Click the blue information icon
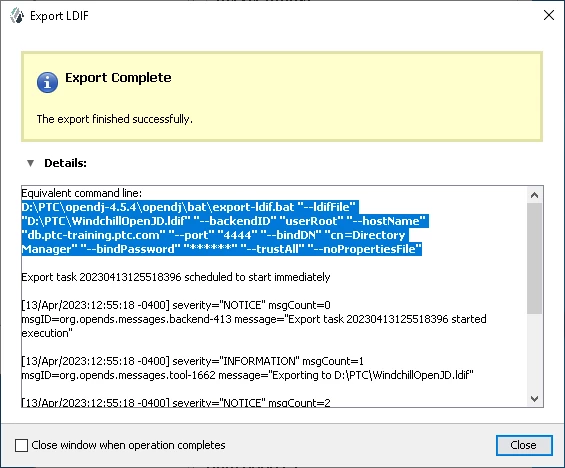 (x=47, y=83)
